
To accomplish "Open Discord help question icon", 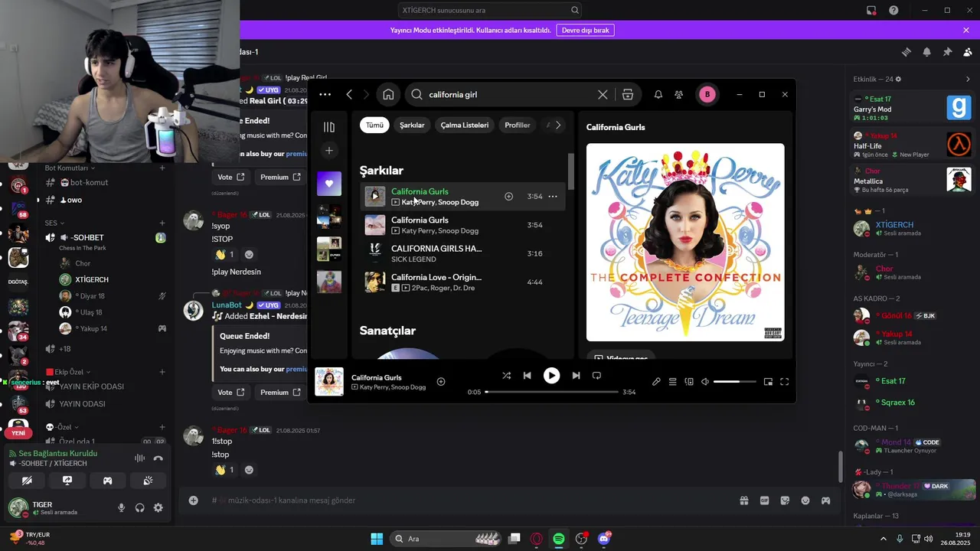I will pyautogui.click(x=893, y=10).
